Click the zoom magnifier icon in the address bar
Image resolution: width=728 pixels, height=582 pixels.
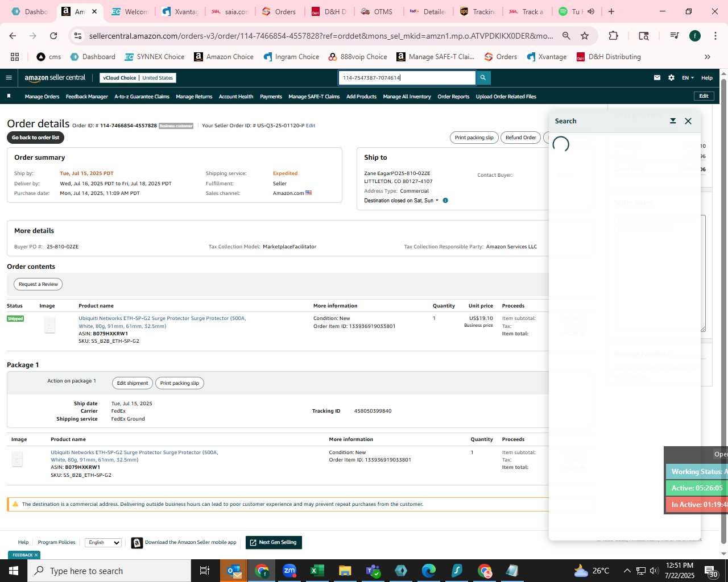click(x=566, y=36)
